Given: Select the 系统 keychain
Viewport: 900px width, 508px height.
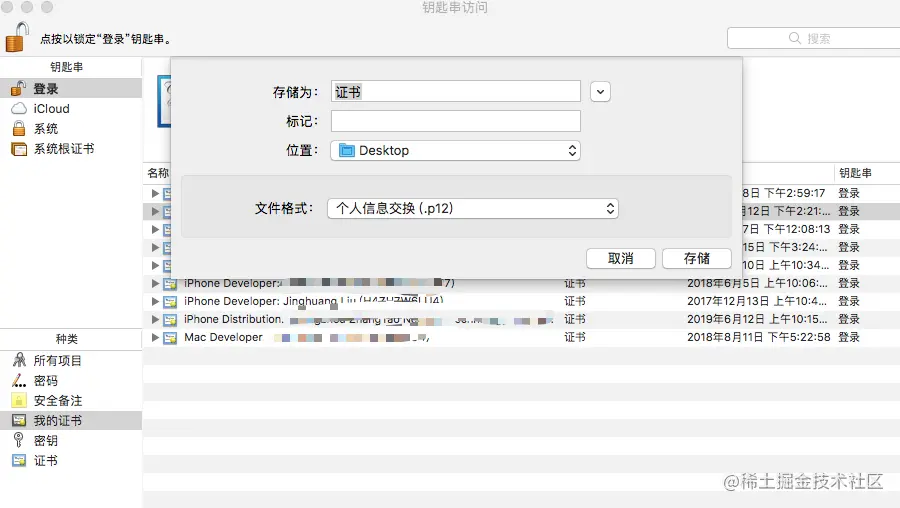Looking at the screenshot, I should [x=71, y=129].
